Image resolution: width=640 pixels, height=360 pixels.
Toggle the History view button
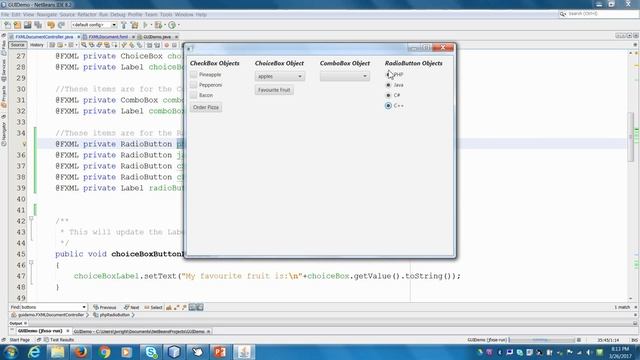36,45
